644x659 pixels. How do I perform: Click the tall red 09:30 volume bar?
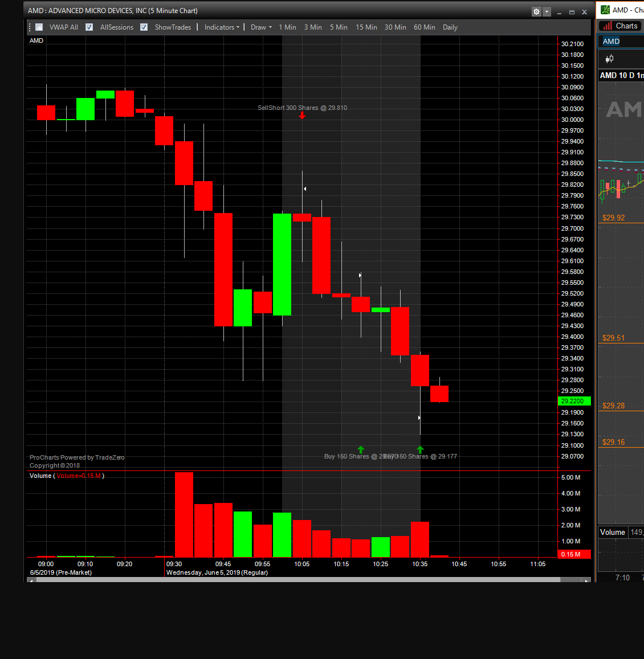click(184, 515)
